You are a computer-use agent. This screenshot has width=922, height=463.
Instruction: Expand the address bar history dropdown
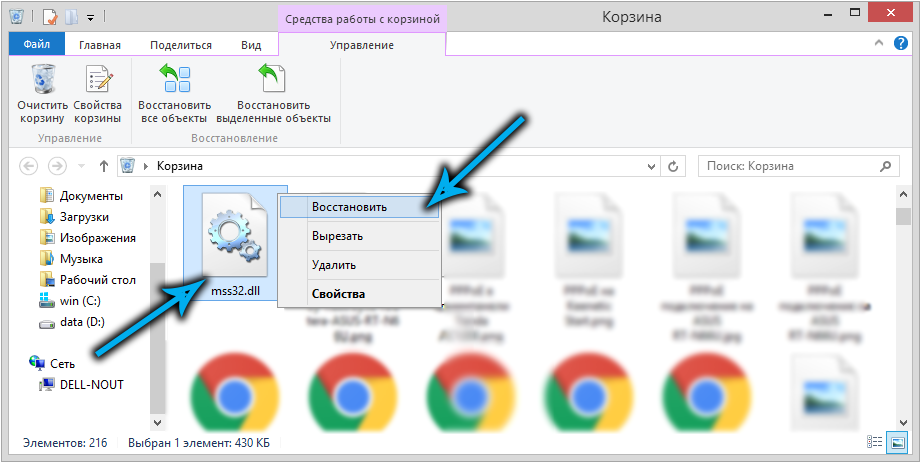[x=652, y=166]
